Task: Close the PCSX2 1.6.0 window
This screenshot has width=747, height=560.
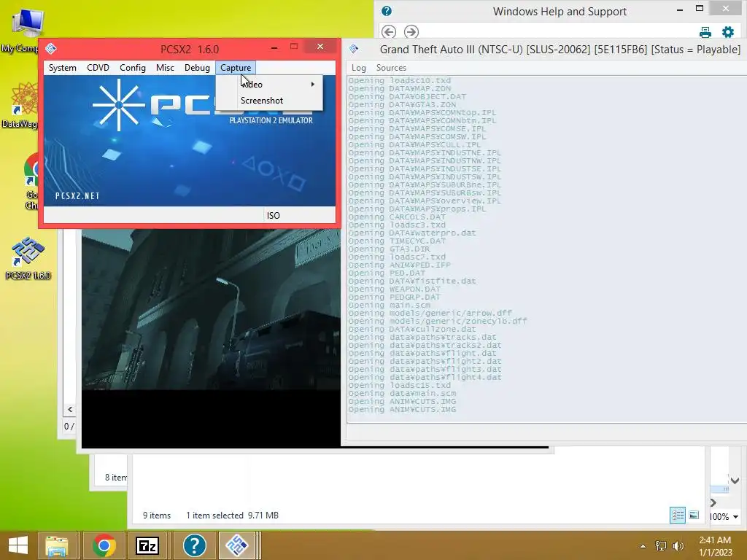Action: click(321, 46)
